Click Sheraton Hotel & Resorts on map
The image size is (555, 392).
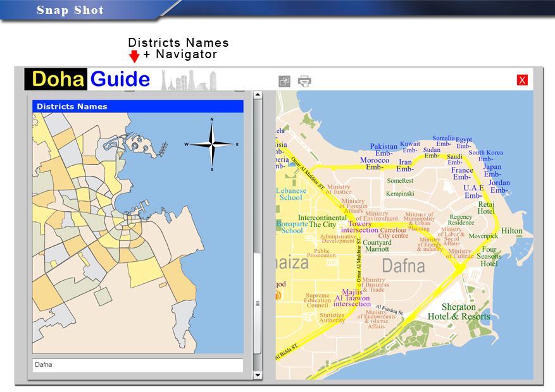coord(458,312)
